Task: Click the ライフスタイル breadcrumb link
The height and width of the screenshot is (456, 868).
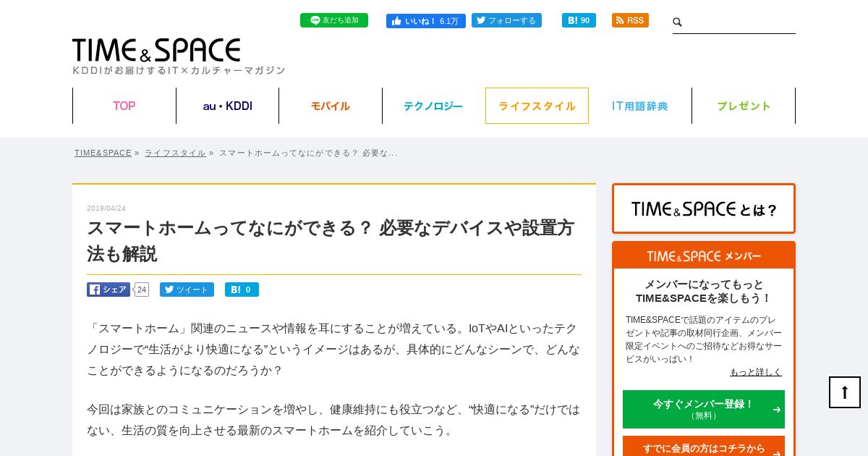Action: point(175,153)
